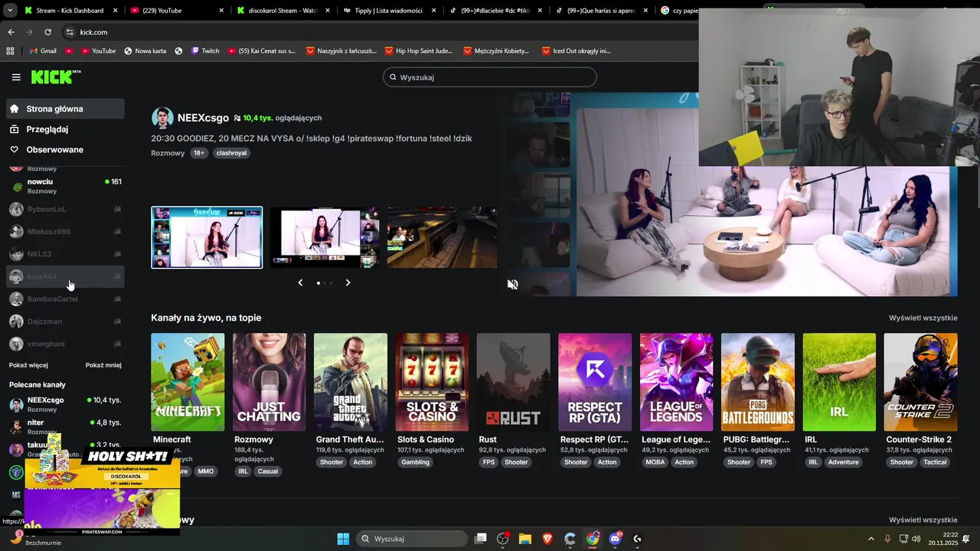Select the third carousel stream thumbnail
Image resolution: width=980 pixels, height=551 pixels.
442,237
